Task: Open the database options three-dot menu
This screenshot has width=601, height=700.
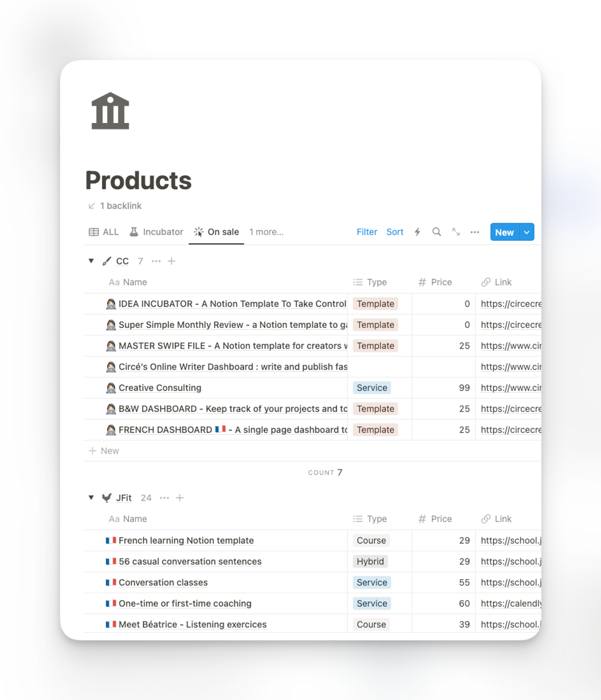Action: click(474, 232)
